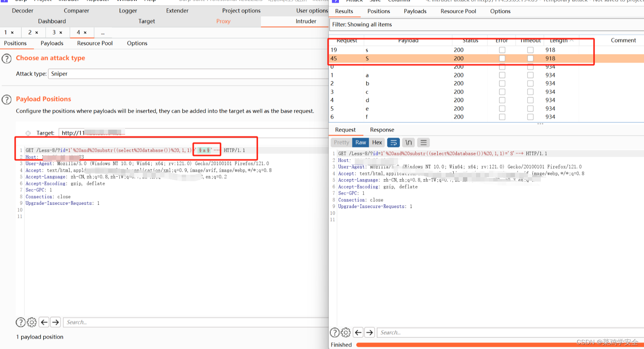Viewport: 644px width, 349px height.
Task: Switch to the Response tab
Action: pos(382,130)
